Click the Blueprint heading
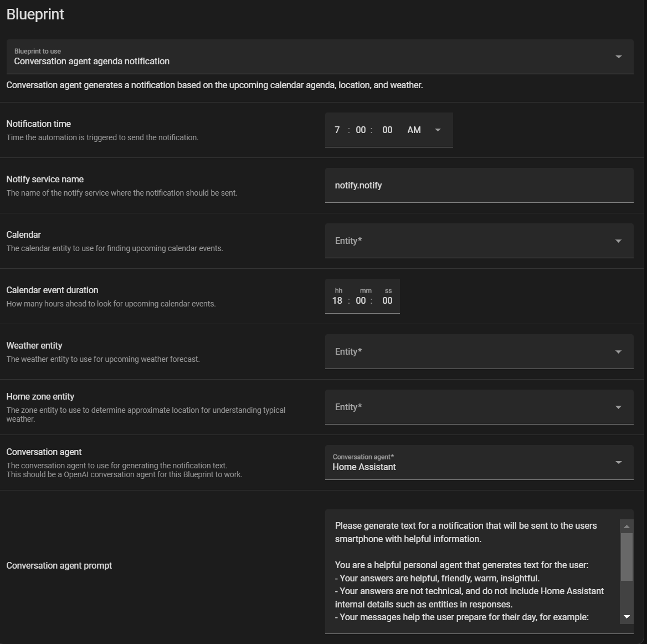 coord(35,14)
